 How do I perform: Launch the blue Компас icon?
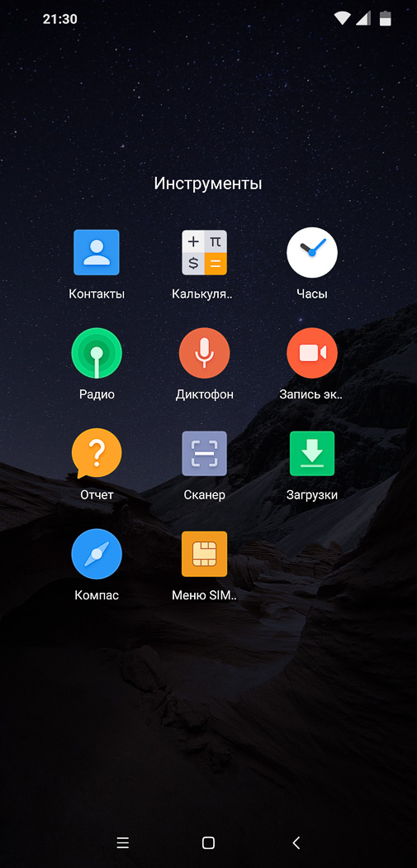coord(97,554)
